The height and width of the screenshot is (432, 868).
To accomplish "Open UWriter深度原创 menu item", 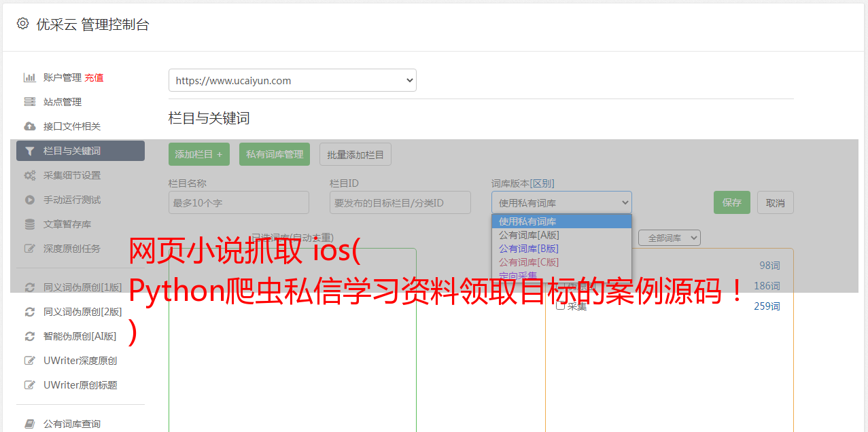I will [80, 361].
